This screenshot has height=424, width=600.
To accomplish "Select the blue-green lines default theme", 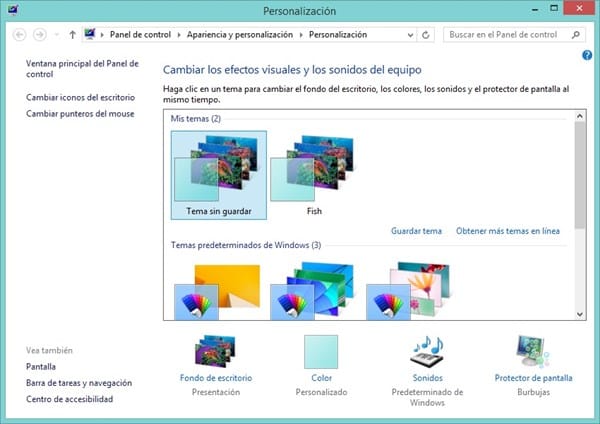I will pyautogui.click(x=313, y=291).
